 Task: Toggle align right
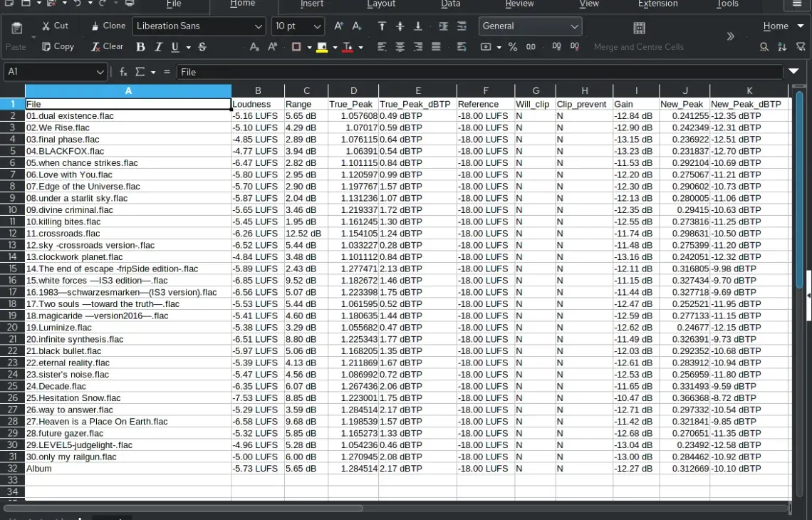click(418, 47)
